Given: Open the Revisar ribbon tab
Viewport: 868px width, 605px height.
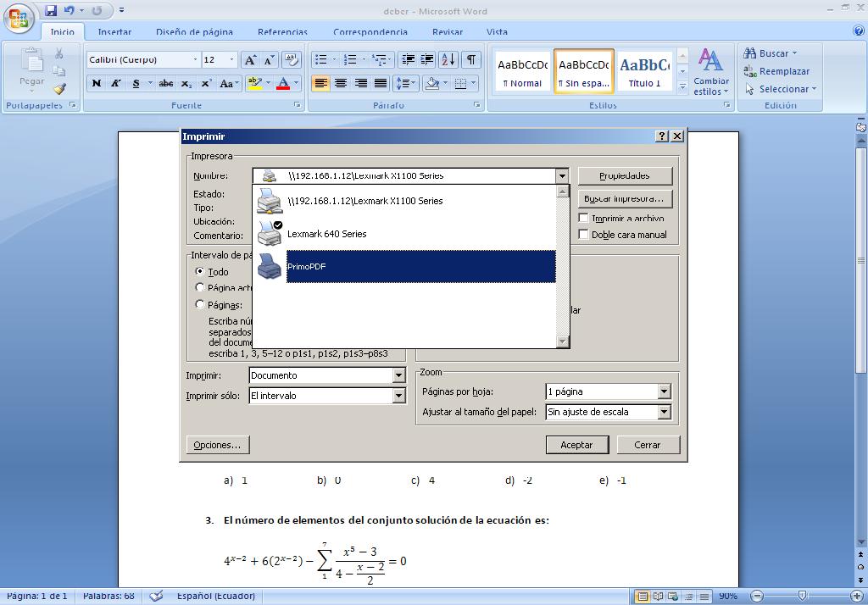Looking at the screenshot, I should click(447, 32).
